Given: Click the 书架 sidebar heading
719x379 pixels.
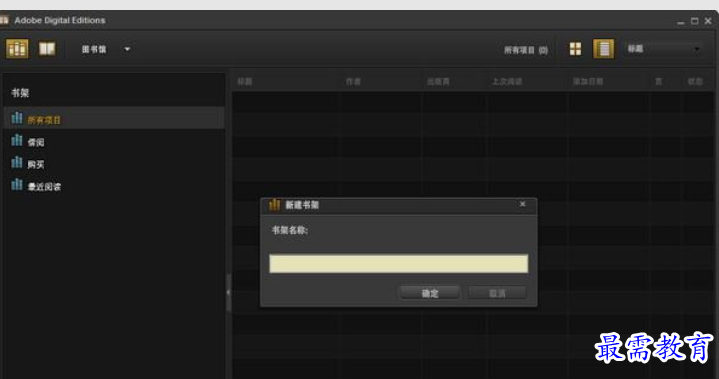Looking at the screenshot, I should (x=20, y=93).
